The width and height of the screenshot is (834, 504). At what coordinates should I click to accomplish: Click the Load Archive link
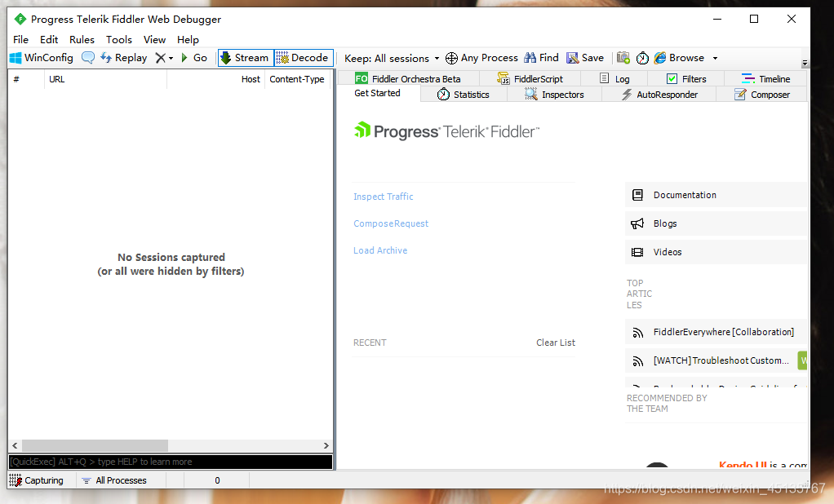point(380,250)
